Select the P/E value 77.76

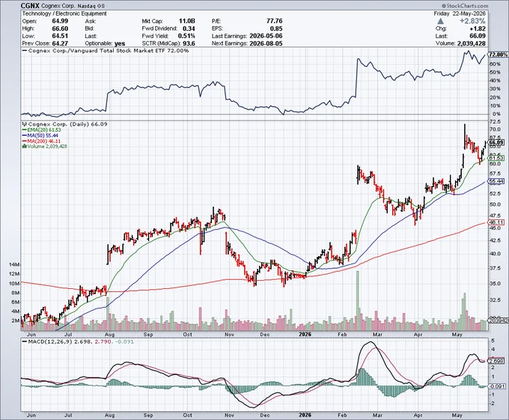pos(274,21)
